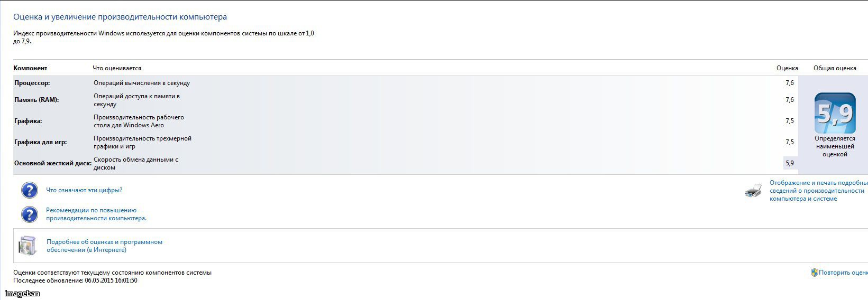This screenshot has height=300, width=868.
Task: Open the "Что означают эти цифры?" link
Action: [84, 190]
